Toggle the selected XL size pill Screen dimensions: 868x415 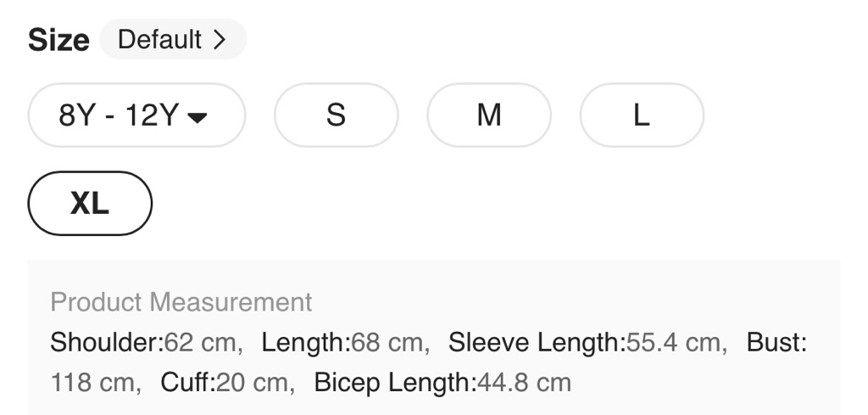pos(90,204)
